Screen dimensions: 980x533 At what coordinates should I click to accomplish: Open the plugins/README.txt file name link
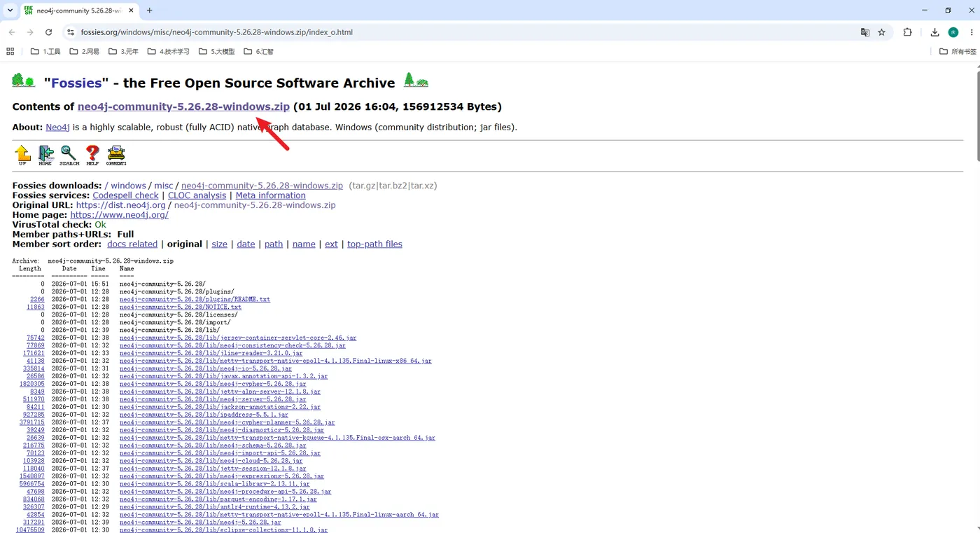click(x=195, y=299)
